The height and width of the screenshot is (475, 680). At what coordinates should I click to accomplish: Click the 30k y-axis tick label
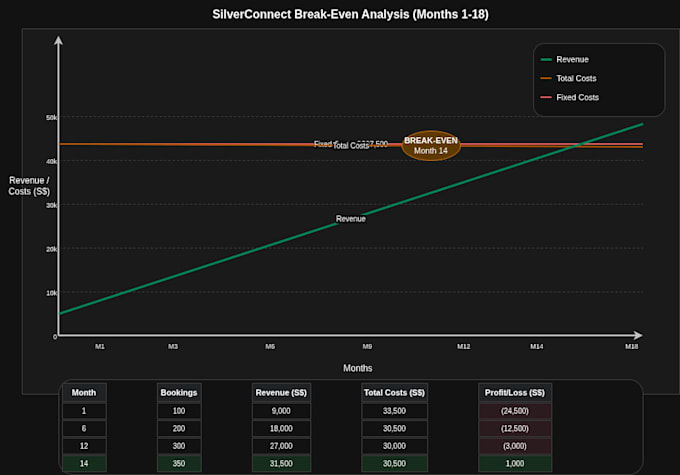coord(51,205)
